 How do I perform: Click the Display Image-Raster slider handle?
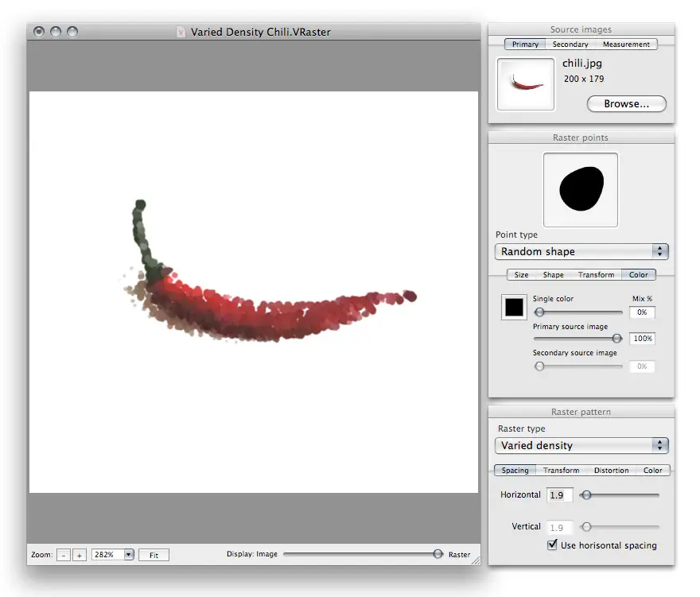437,554
